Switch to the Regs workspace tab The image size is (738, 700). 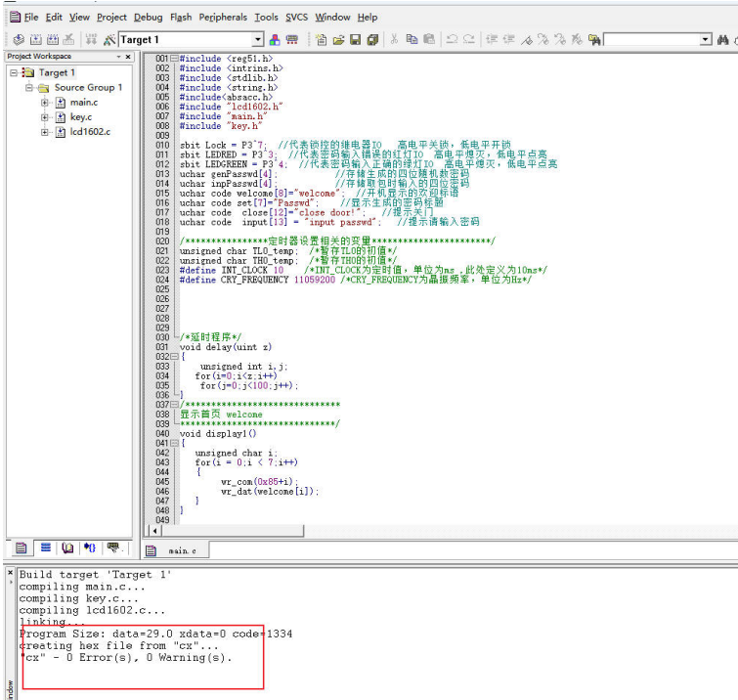pos(46,547)
